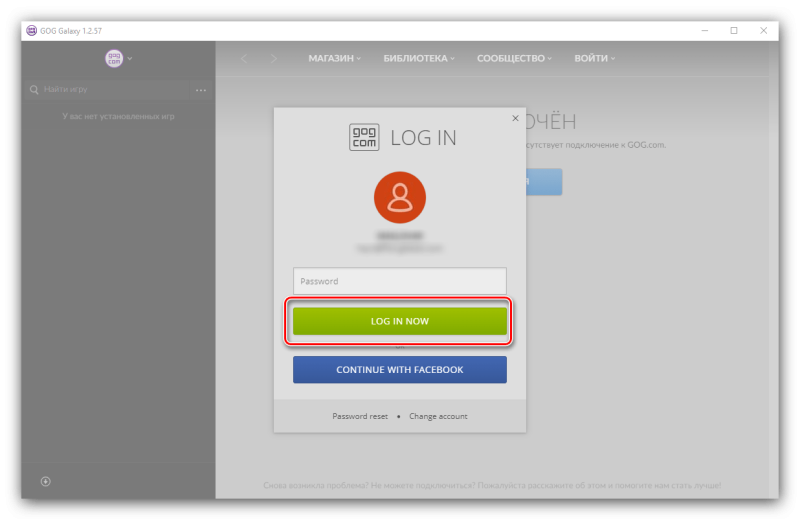
Task: Maximize the GOG Galaxy window
Action: coord(734,31)
